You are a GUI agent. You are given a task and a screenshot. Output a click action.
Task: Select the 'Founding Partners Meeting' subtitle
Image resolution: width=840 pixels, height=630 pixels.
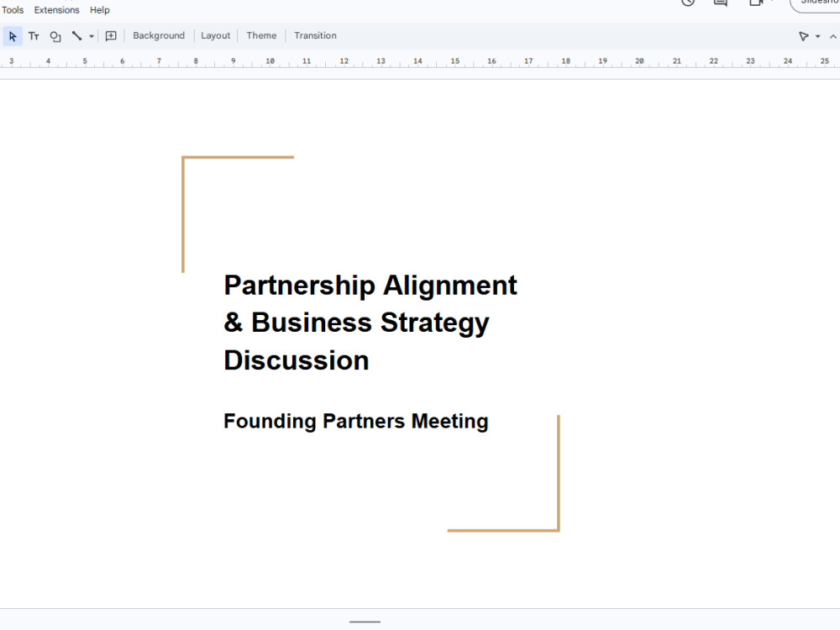click(355, 421)
